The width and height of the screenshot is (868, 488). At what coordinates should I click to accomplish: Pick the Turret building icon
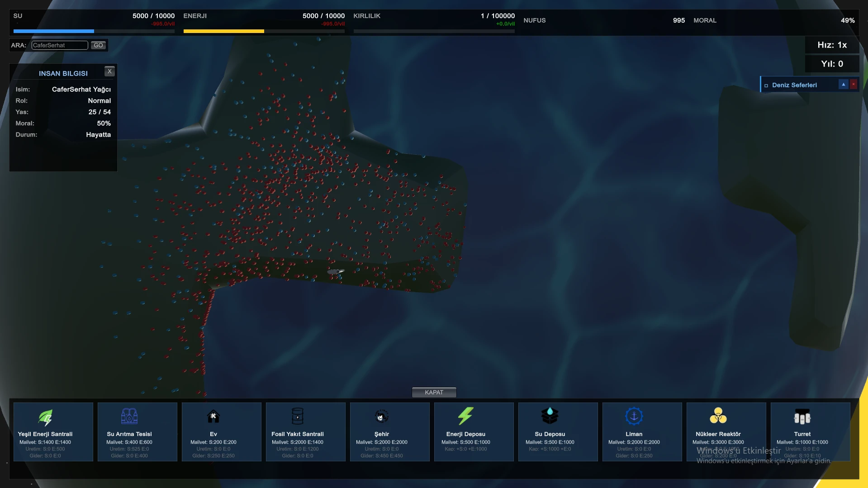[x=802, y=417]
